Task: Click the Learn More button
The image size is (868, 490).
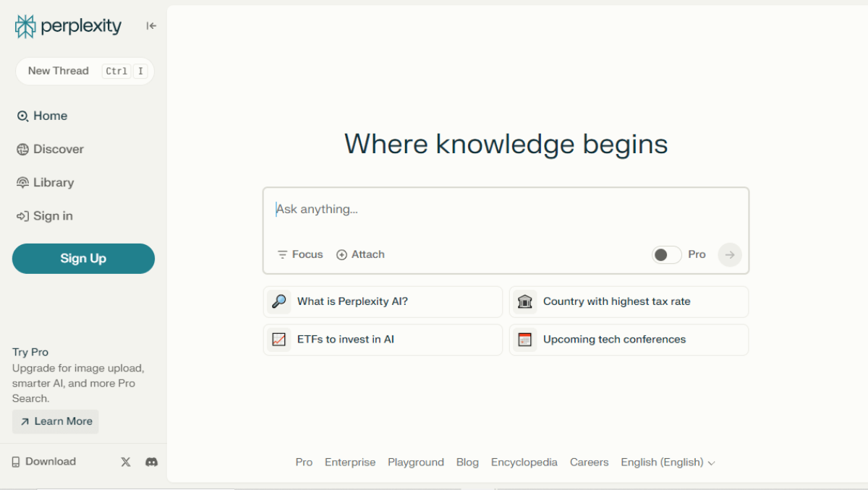Action: 56,421
